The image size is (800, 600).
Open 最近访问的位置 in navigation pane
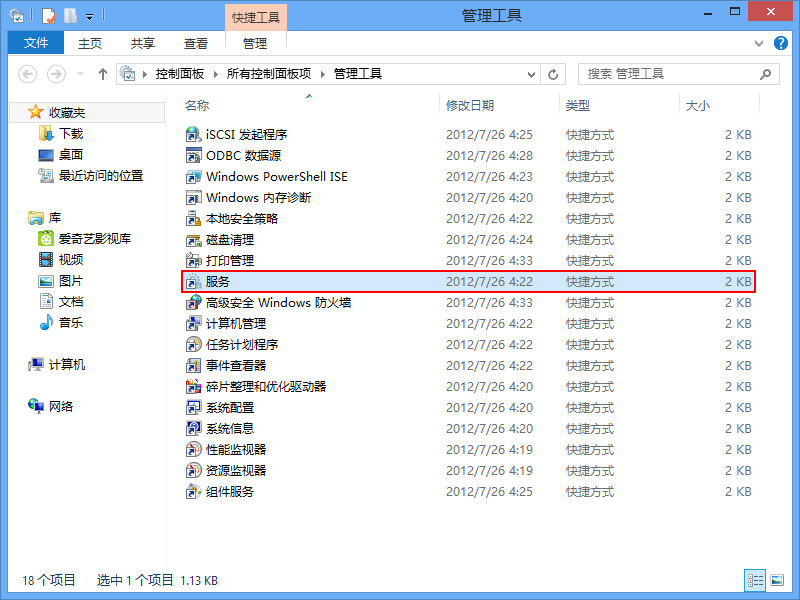[101, 176]
